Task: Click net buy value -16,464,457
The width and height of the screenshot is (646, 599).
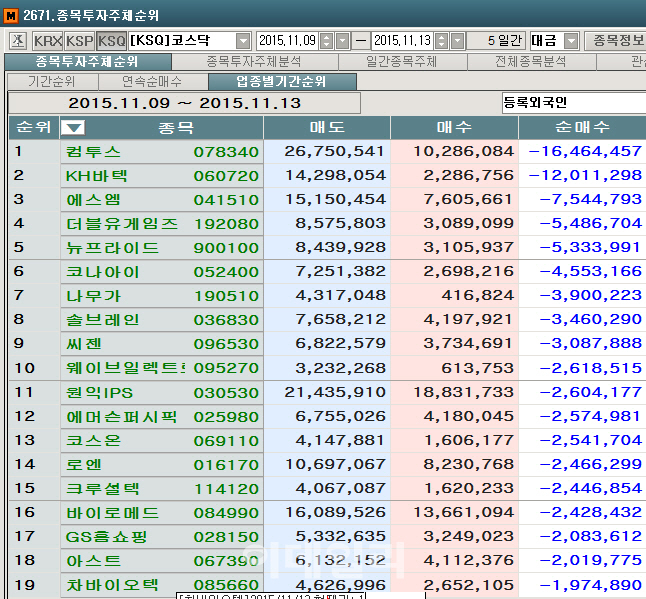Action: click(x=582, y=152)
